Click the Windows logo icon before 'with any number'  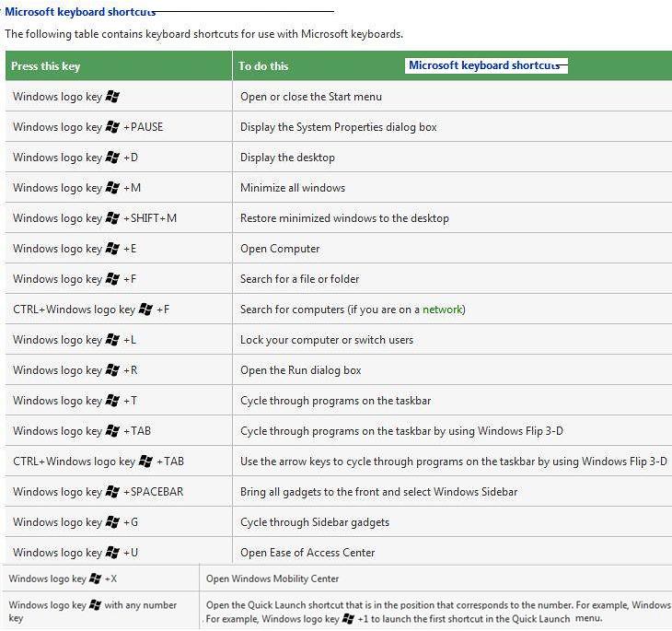[95, 605]
